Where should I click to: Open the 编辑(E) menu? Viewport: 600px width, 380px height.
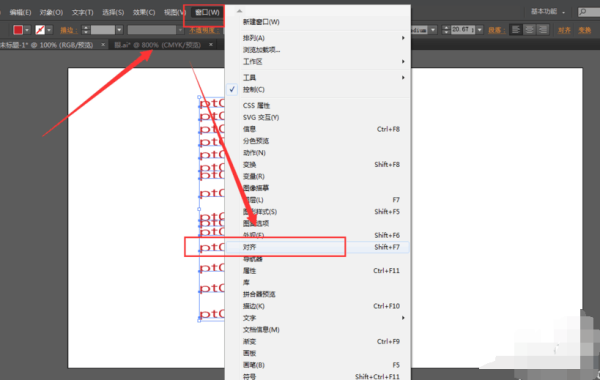(20, 13)
